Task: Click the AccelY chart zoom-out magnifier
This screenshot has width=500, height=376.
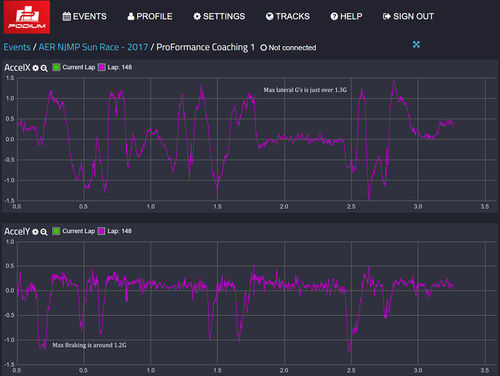Action: point(44,232)
